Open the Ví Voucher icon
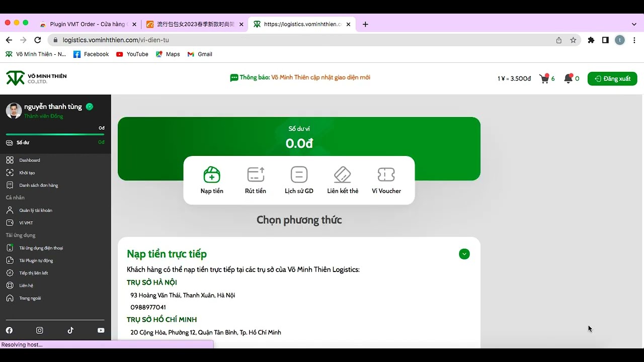 386,174
